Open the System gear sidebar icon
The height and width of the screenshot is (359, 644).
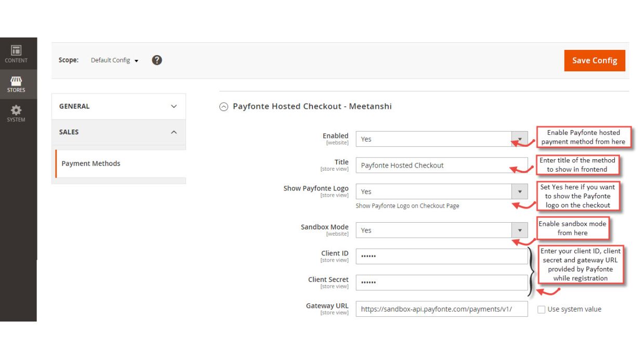tap(16, 113)
